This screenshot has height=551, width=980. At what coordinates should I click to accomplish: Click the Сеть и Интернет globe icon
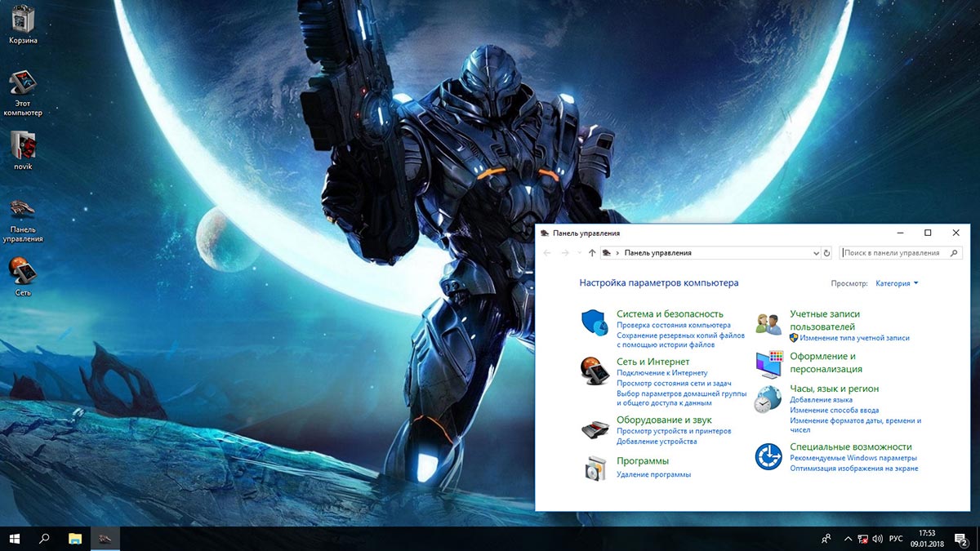pos(595,371)
